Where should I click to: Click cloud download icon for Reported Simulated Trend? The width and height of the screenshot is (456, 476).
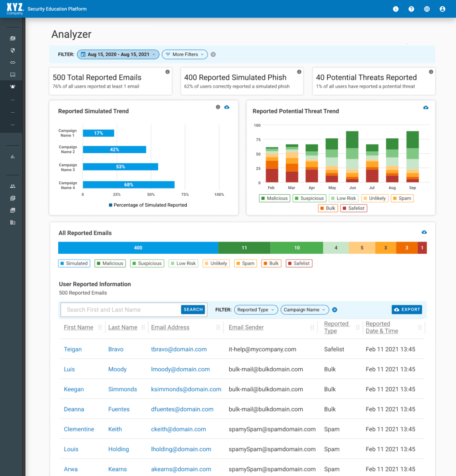click(227, 107)
